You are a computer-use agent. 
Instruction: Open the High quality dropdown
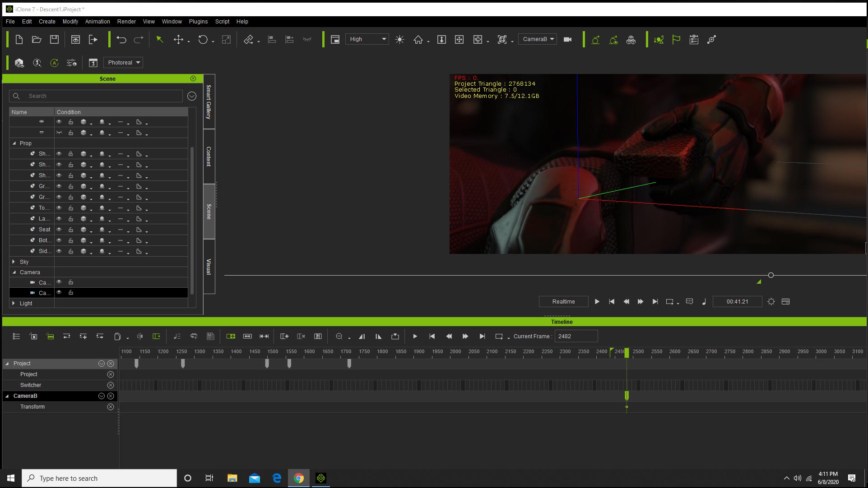pos(367,39)
